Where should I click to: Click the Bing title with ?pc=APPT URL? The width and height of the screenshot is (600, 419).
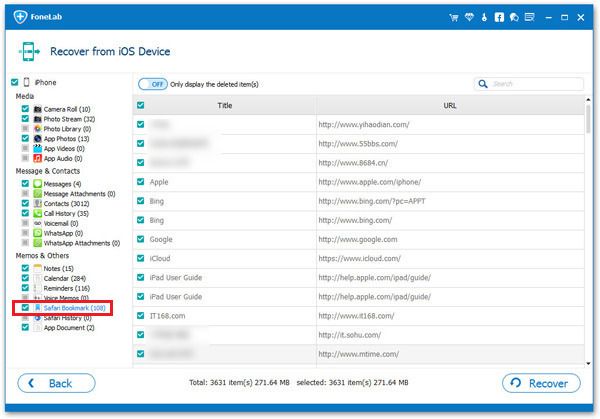tap(157, 201)
